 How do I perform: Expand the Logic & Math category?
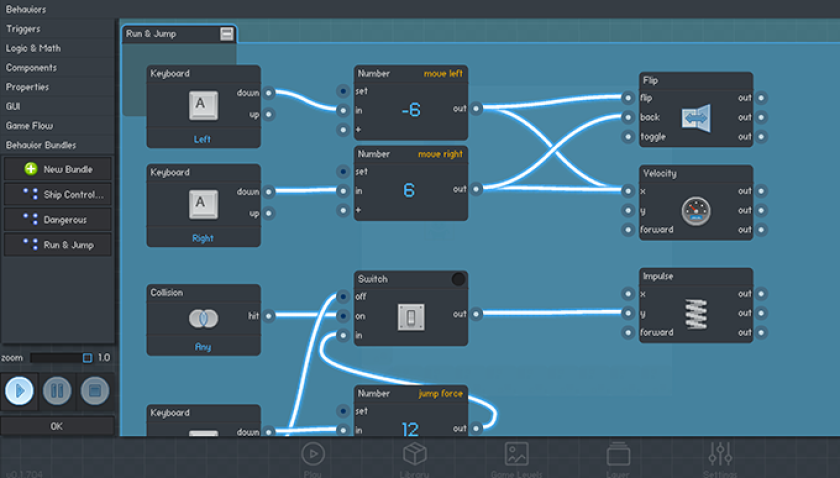[x=33, y=48]
